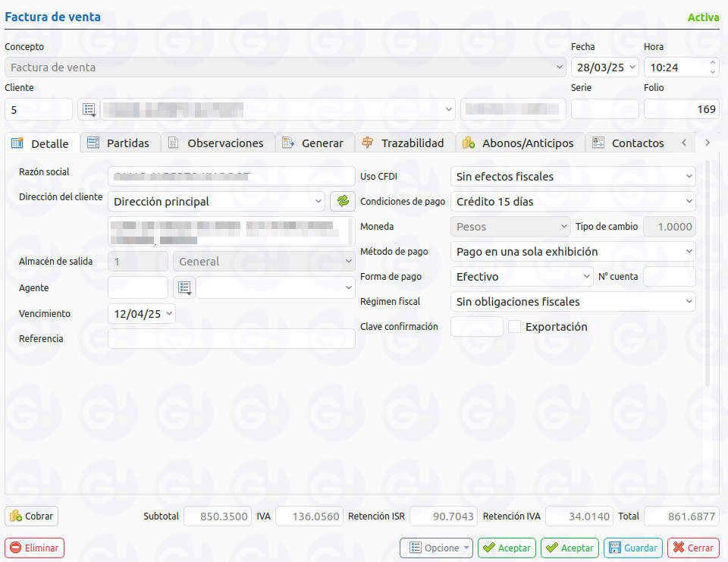Click the Subtotal value 850.3500
The width and height of the screenshot is (728, 562).
(x=218, y=516)
